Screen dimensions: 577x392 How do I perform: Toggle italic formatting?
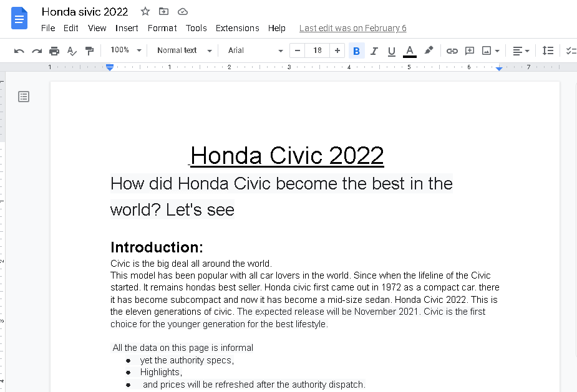coord(374,50)
